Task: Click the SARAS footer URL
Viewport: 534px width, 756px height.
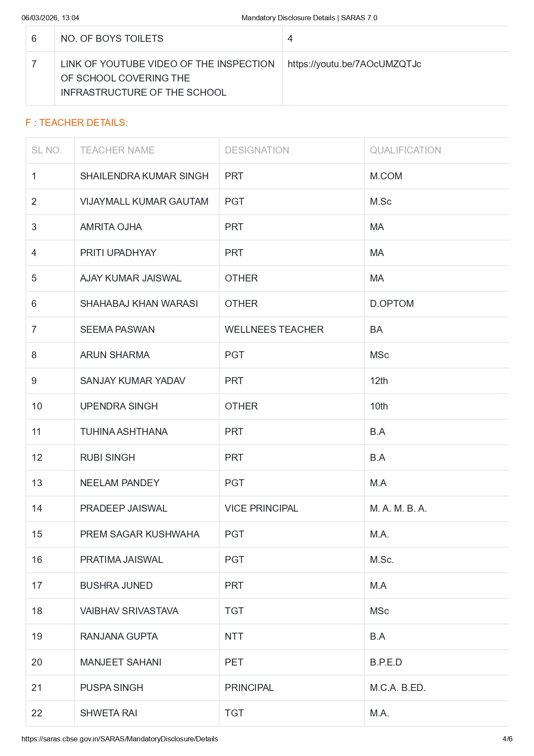Action: [x=120, y=739]
